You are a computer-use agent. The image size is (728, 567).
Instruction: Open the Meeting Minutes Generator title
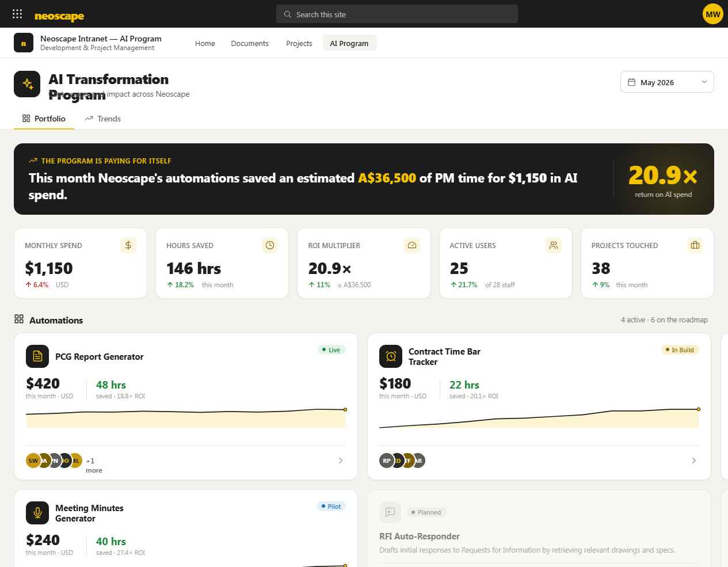(89, 513)
